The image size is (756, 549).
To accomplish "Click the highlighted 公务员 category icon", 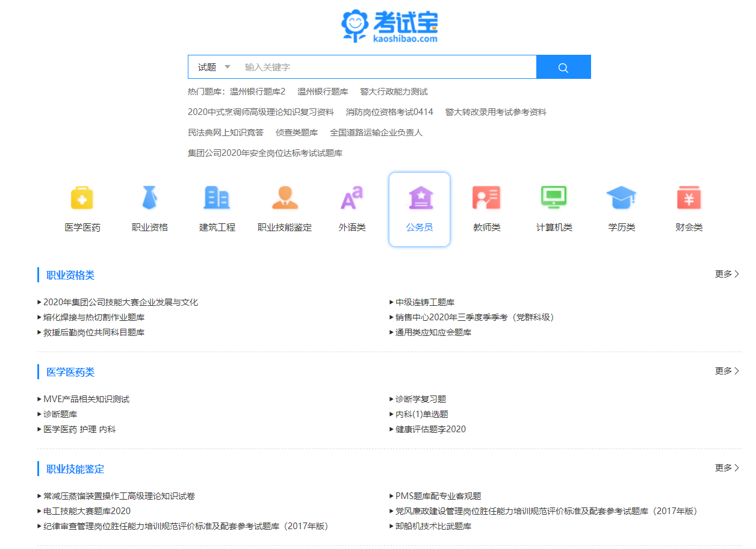I will tap(420, 197).
